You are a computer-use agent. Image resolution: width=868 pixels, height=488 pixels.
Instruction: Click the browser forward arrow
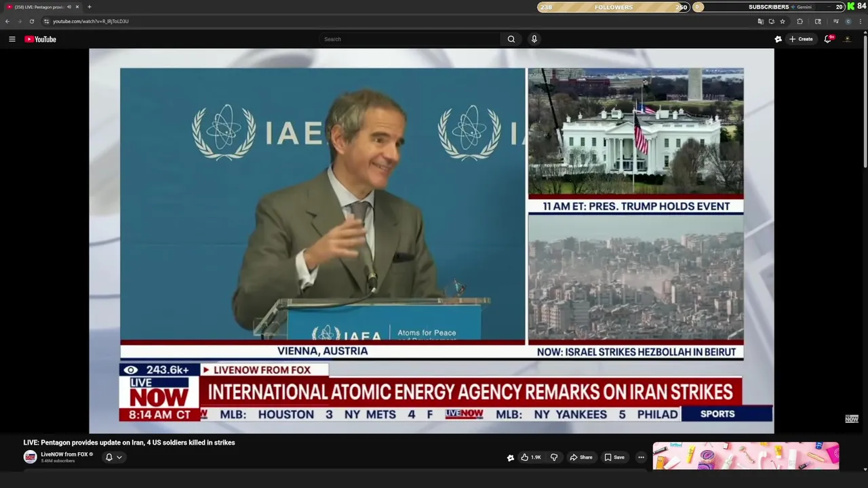coord(19,21)
